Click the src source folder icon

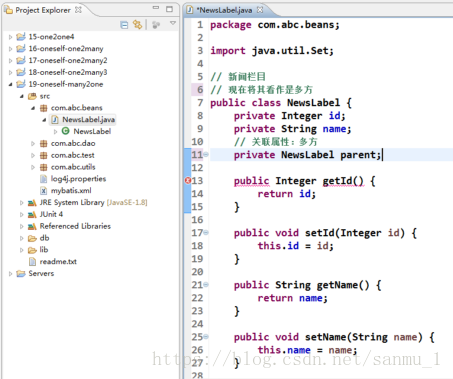coord(32,96)
